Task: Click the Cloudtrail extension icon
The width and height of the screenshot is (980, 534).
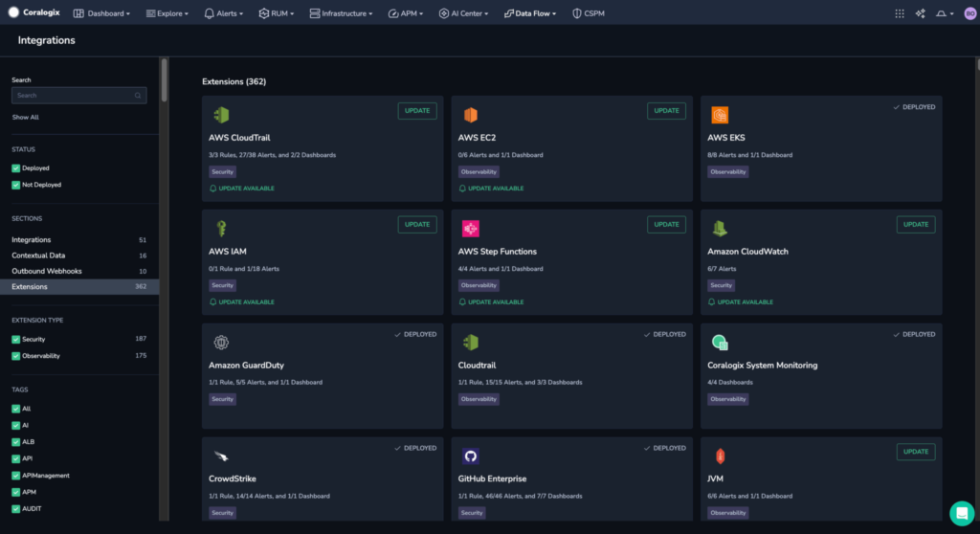Action: point(471,342)
